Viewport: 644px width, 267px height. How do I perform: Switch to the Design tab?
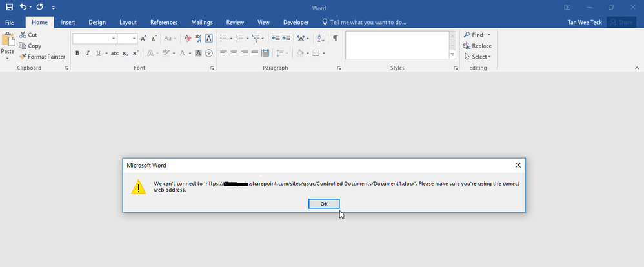click(x=97, y=22)
